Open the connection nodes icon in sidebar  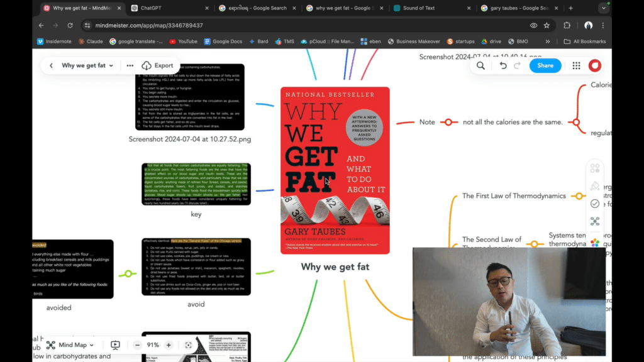[x=595, y=222]
